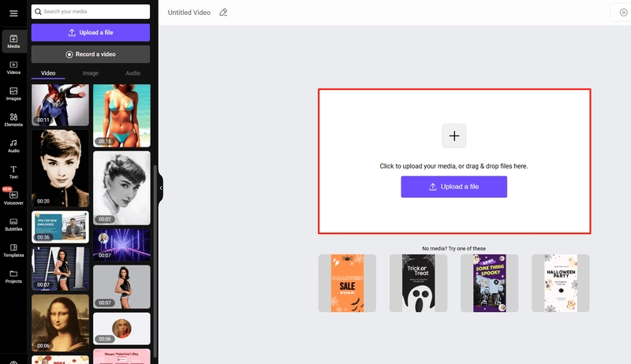Switch to the Image tab

[91, 73]
